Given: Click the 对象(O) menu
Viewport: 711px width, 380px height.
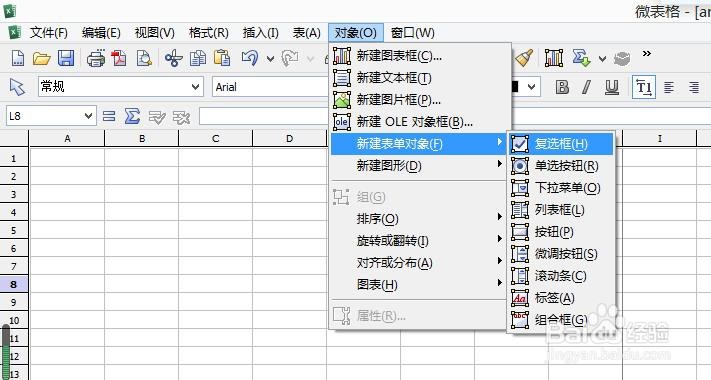Looking at the screenshot, I should [356, 33].
